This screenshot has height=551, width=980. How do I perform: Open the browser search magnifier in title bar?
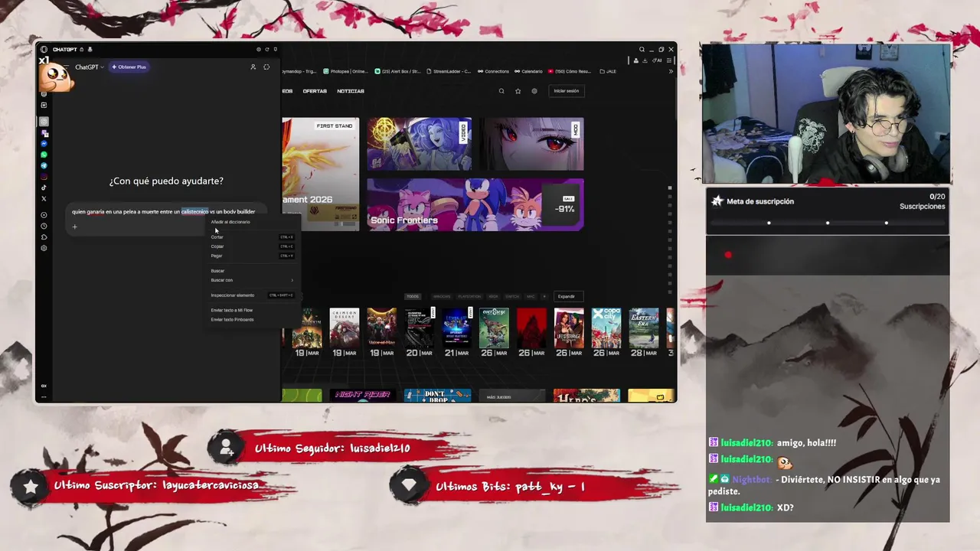point(642,49)
